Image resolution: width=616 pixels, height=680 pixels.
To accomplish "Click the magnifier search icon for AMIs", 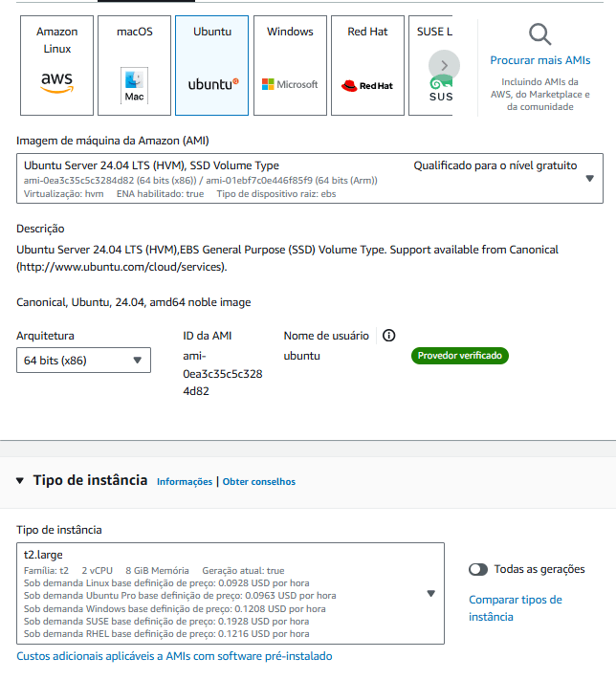I will pos(540,34).
